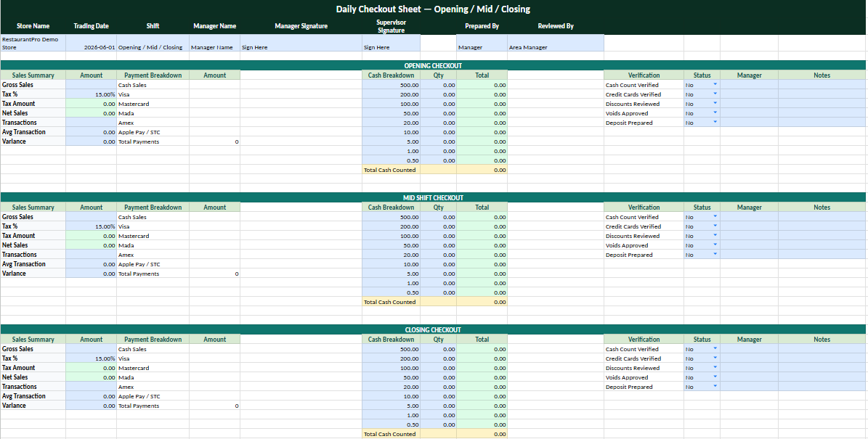Select the Opening / Mid / Closing shift cell

[153, 43]
